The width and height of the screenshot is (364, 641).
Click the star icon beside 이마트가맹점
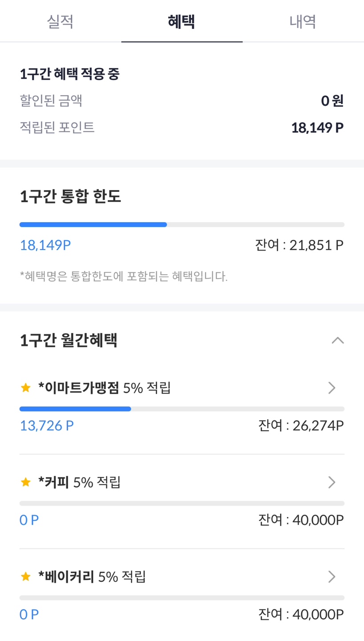pyautogui.click(x=26, y=388)
